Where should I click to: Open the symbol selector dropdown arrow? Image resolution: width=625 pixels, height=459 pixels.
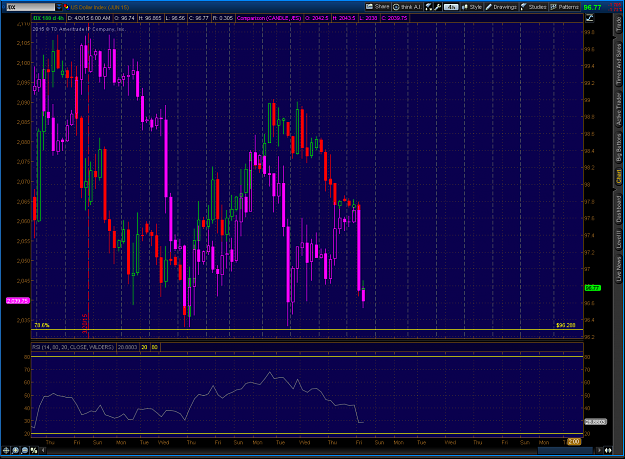point(59,7)
